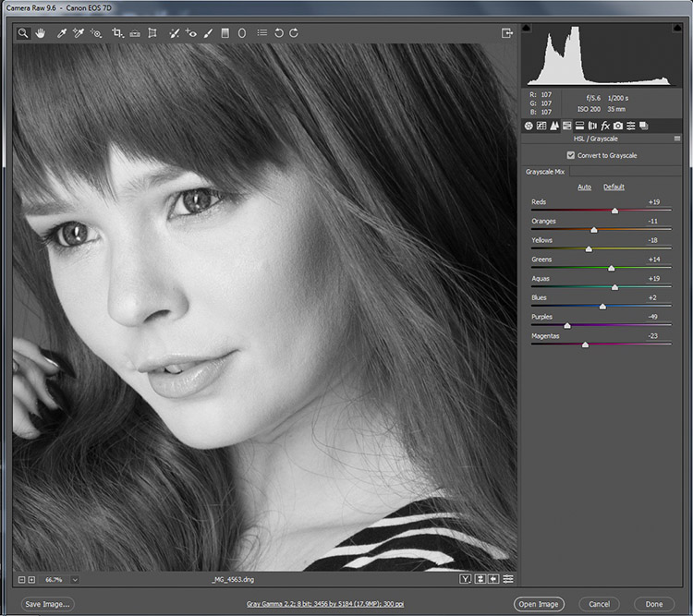Open the HSL panel flyout menu
The height and width of the screenshot is (616, 693).
(x=677, y=139)
